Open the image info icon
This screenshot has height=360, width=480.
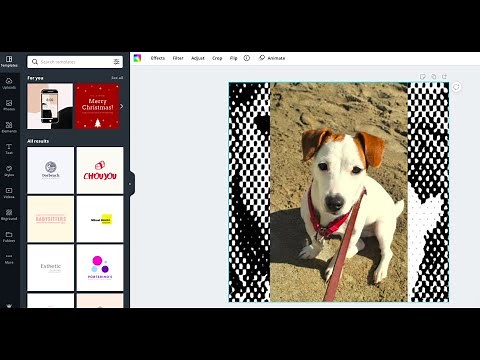pos(247,58)
